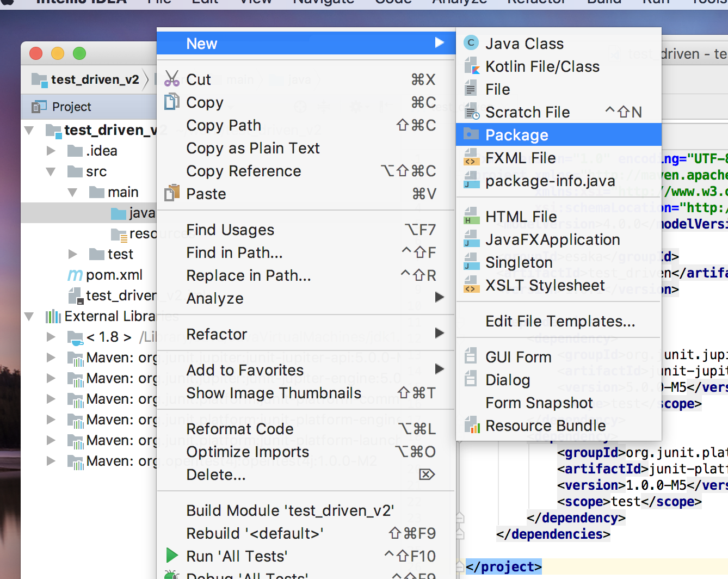
Task: Click the GUI Form icon
Action: (471, 356)
